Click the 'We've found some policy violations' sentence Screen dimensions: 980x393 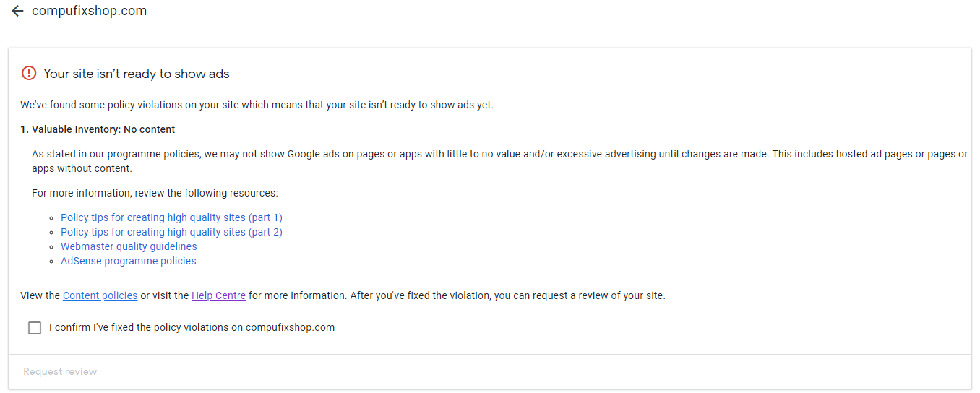click(257, 105)
